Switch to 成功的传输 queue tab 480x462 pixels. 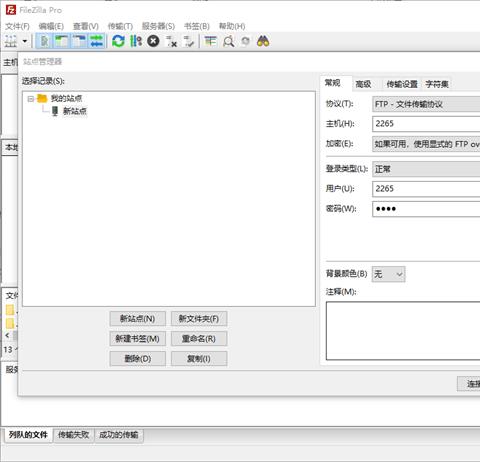pyautogui.click(x=119, y=435)
